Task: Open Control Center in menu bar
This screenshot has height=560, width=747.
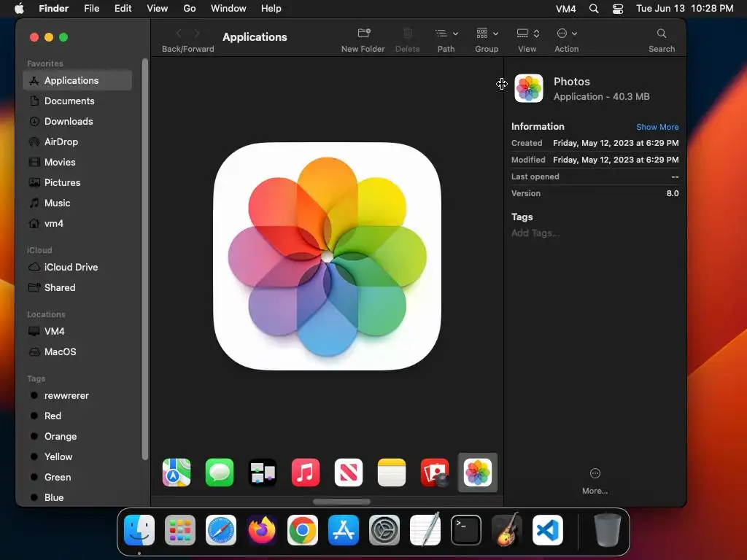Action: point(618,9)
